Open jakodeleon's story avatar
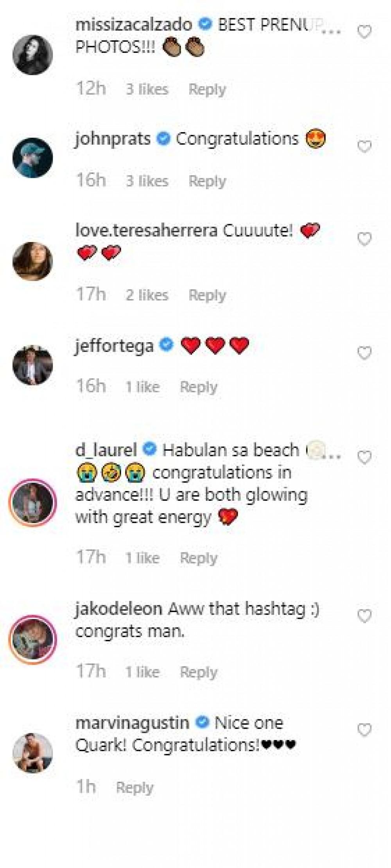 click(x=32, y=640)
